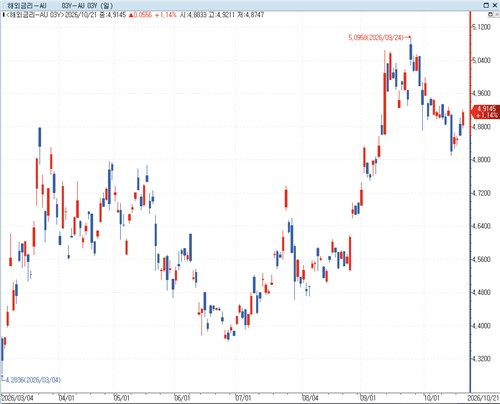Image resolution: width=500 pixels, height=404 pixels.
Task: Click the 06/01 date axis label
Action: 182,398
